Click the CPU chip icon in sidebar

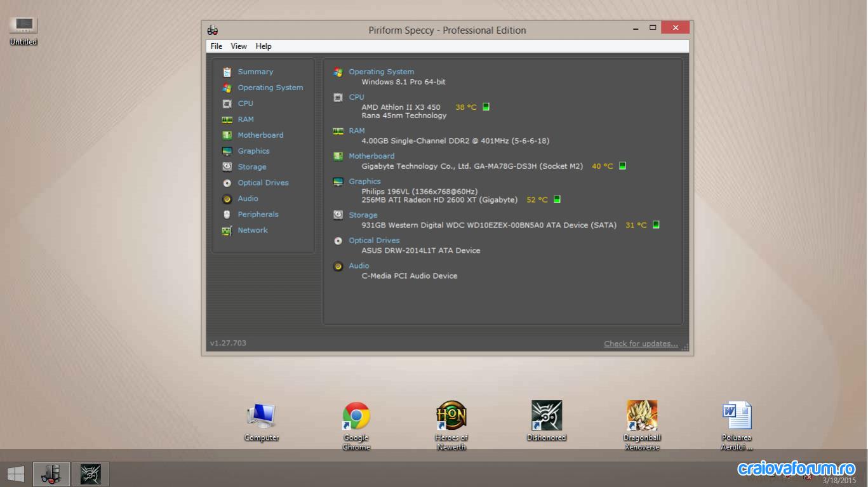pyautogui.click(x=227, y=103)
